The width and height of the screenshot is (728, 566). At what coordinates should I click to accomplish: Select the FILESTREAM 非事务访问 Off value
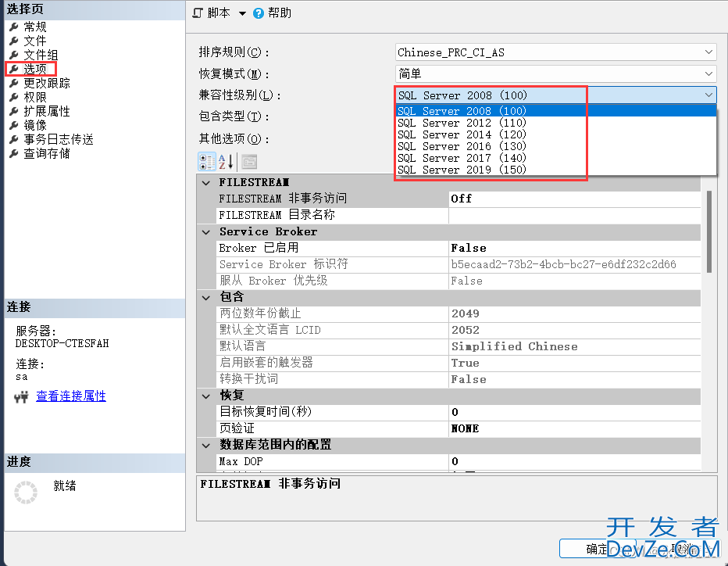(x=575, y=199)
